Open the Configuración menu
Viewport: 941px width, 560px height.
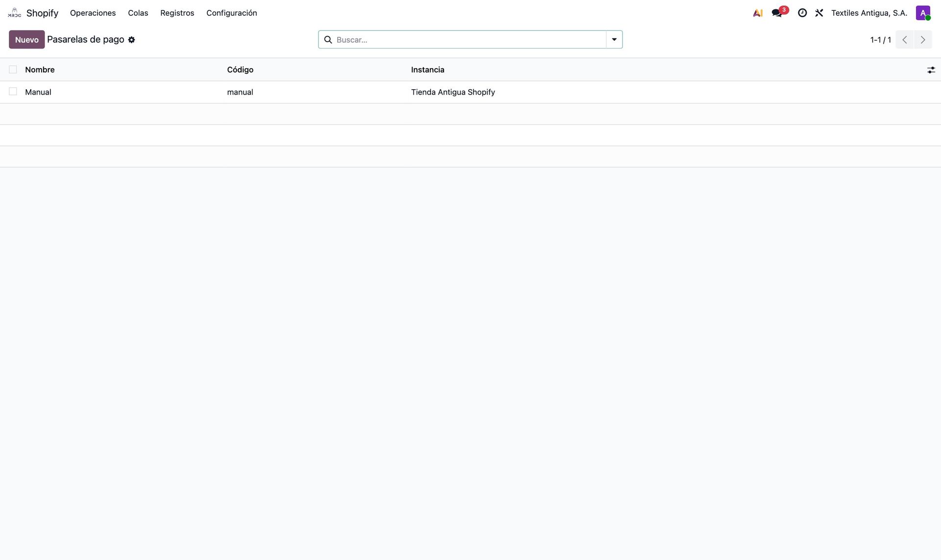coord(231,13)
